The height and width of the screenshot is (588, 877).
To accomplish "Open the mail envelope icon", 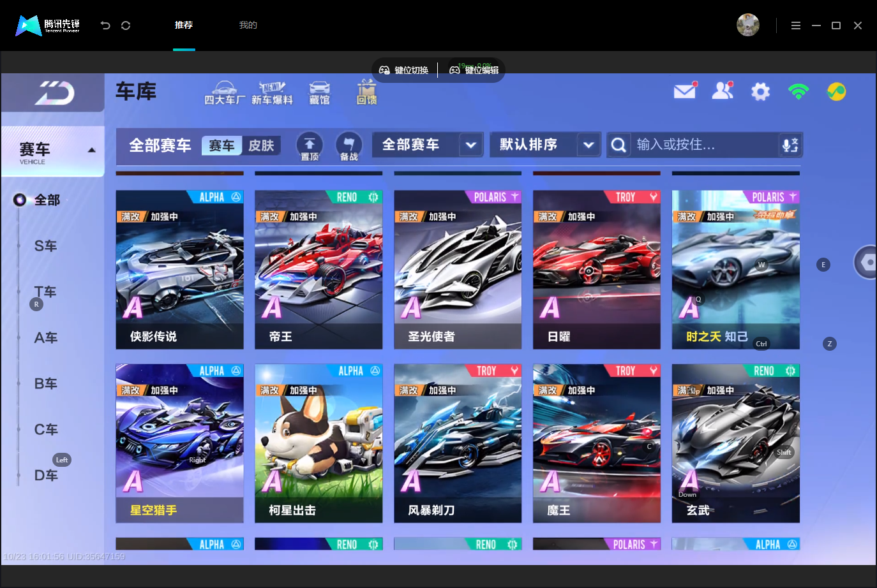I will click(x=685, y=91).
